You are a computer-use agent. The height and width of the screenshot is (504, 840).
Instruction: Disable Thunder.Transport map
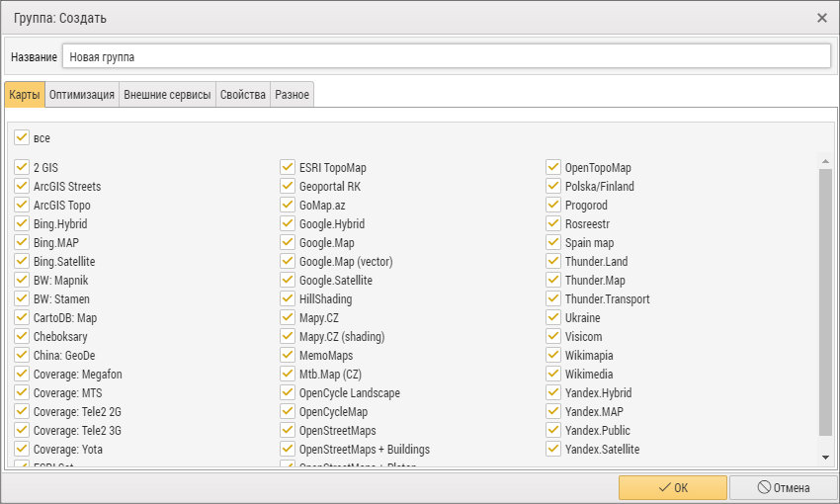click(x=552, y=298)
